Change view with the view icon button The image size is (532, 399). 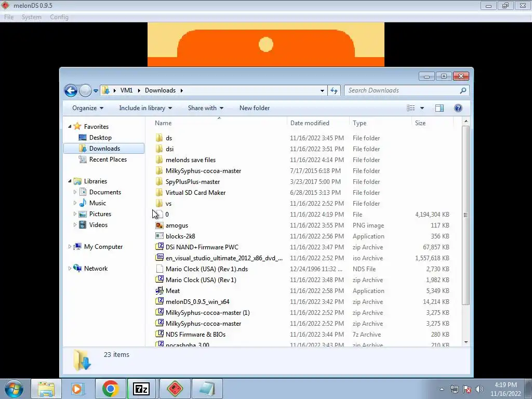click(410, 108)
